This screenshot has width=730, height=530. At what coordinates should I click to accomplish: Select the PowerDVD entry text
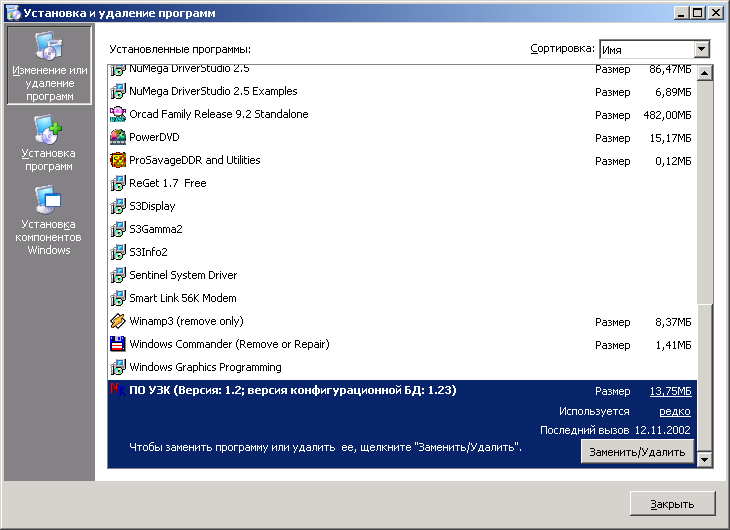click(154, 137)
